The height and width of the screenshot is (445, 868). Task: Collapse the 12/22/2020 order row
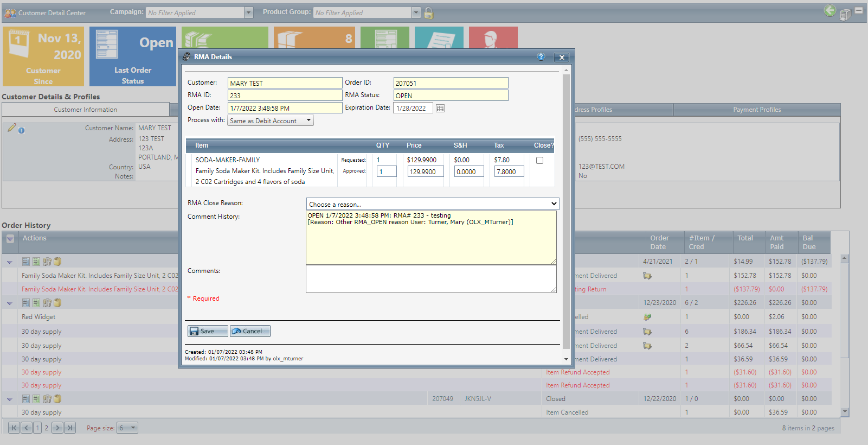[9, 399]
